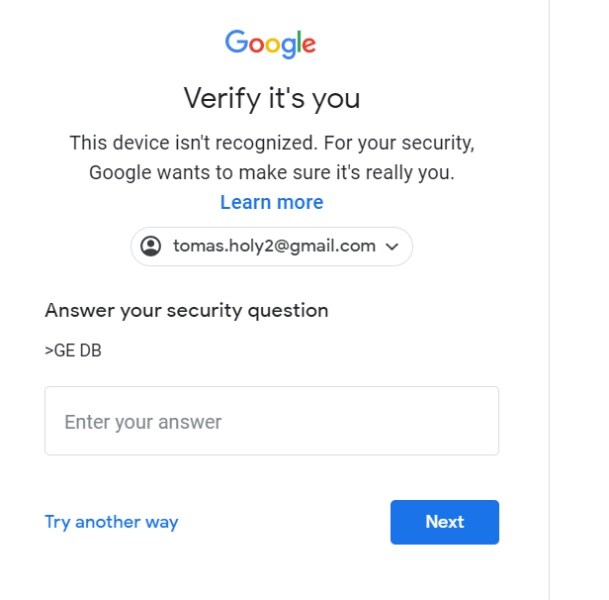This screenshot has width=609, height=600.
Task: Click the >GE DB security question text
Action: point(73,351)
